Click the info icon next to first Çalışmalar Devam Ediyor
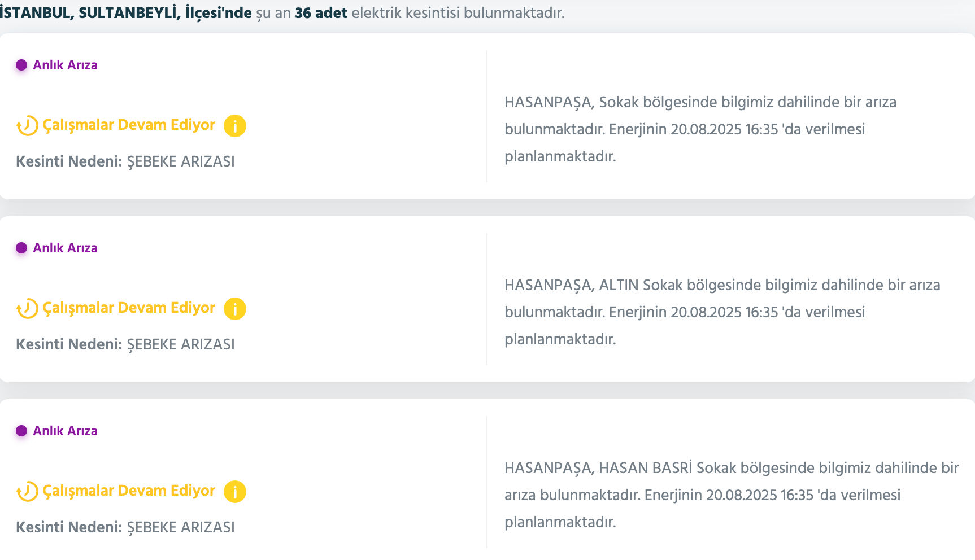The width and height of the screenshot is (975, 560). [x=234, y=126]
